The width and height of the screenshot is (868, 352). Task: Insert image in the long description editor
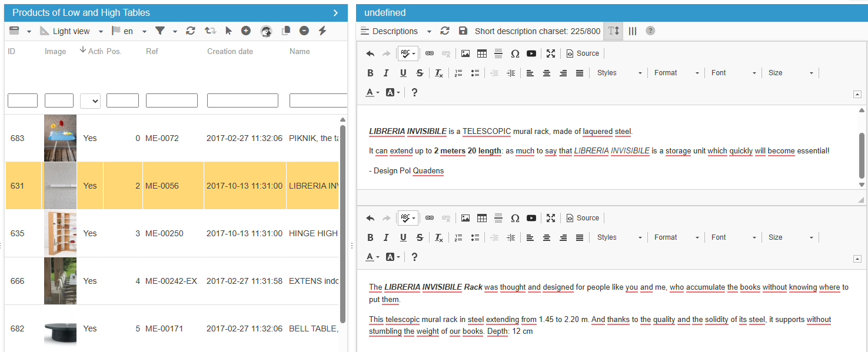(x=465, y=218)
